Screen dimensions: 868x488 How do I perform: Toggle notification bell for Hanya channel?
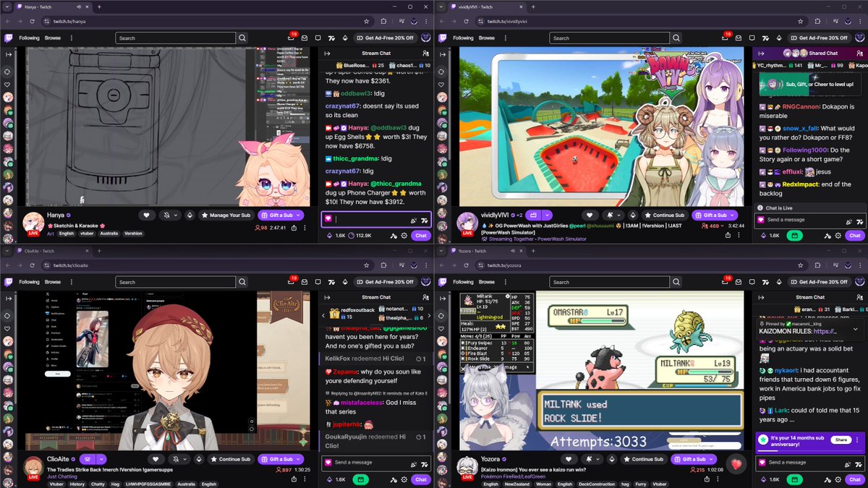pyautogui.click(x=169, y=215)
